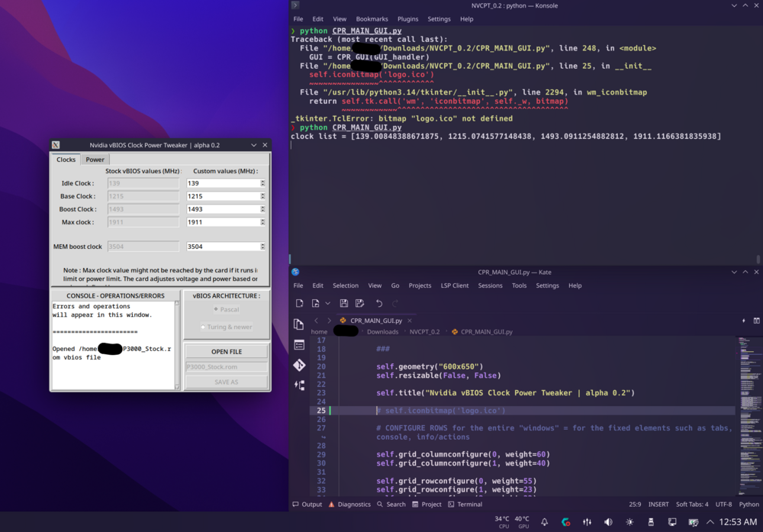Open the Search panel in Kate
This screenshot has height=532, width=763.
coord(391,505)
